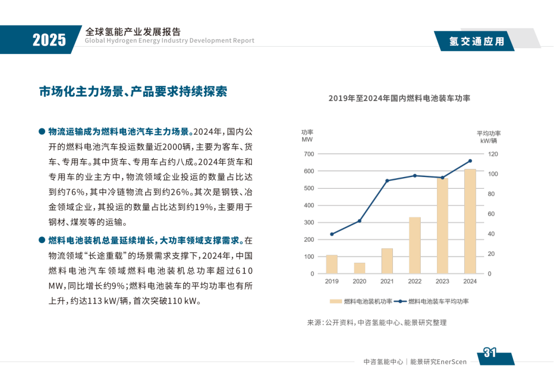Click the page number 31 marker

click(x=488, y=352)
